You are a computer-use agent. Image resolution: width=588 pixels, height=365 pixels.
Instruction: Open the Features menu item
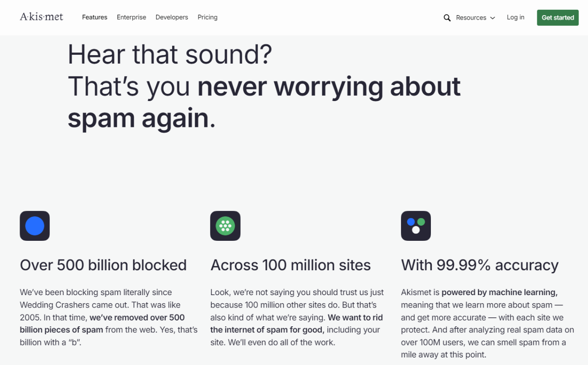click(x=94, y=17)
